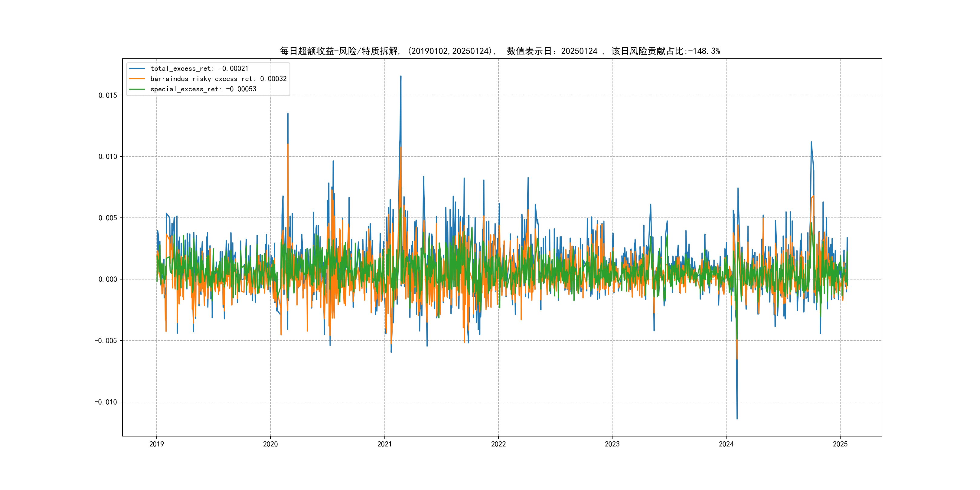Screen dimensions: 980x490
Task: Select the special_excess_ret legend label text
Action: pos(203,89)
